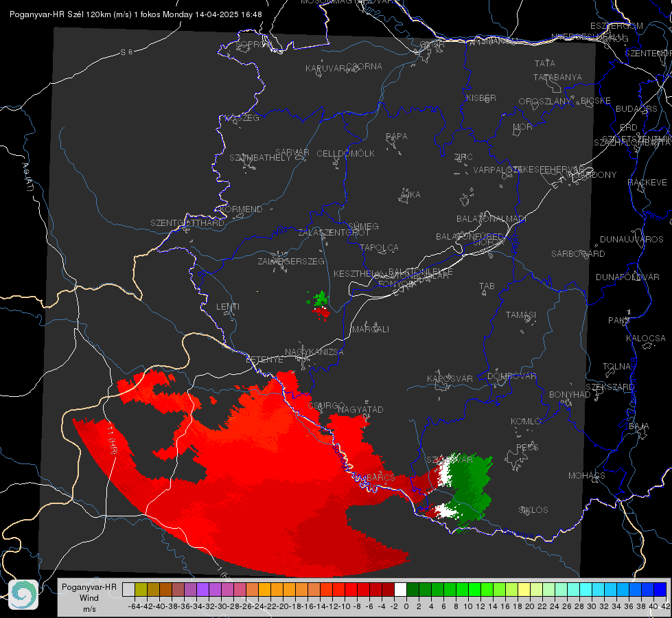Click the 'Poganyvar-HR Wind m/s' legend label

click(89, 597)
